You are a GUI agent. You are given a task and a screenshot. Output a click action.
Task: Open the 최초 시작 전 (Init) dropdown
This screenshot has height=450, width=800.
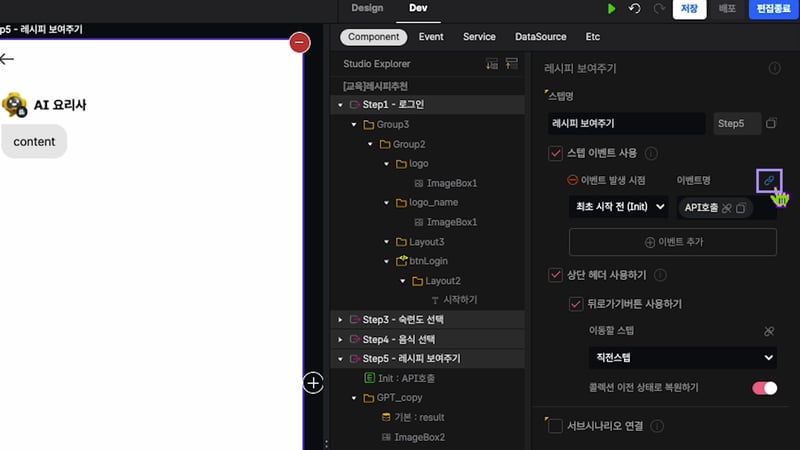tap(618, 207)
